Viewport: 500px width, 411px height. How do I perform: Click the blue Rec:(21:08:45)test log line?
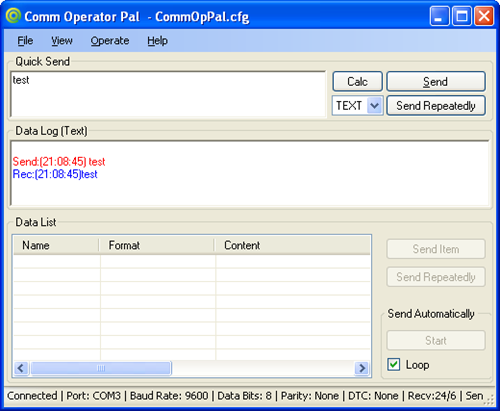tap(55, 174)
